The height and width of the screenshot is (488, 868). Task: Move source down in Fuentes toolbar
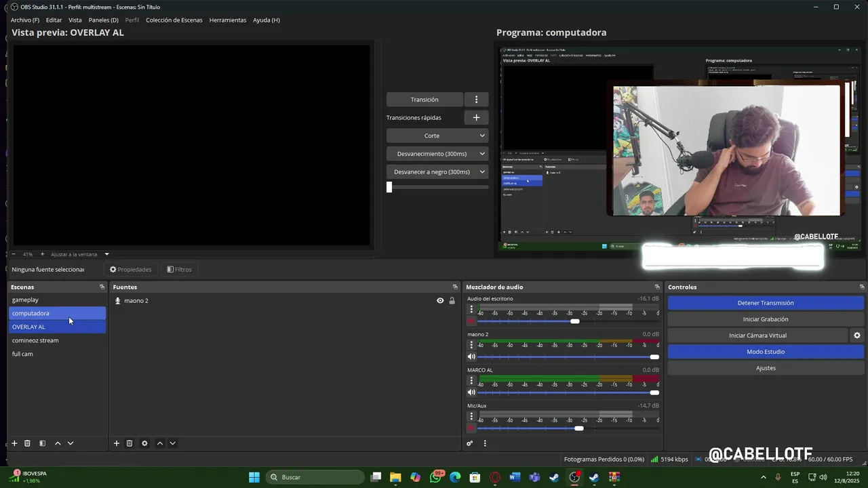point(173,443)
